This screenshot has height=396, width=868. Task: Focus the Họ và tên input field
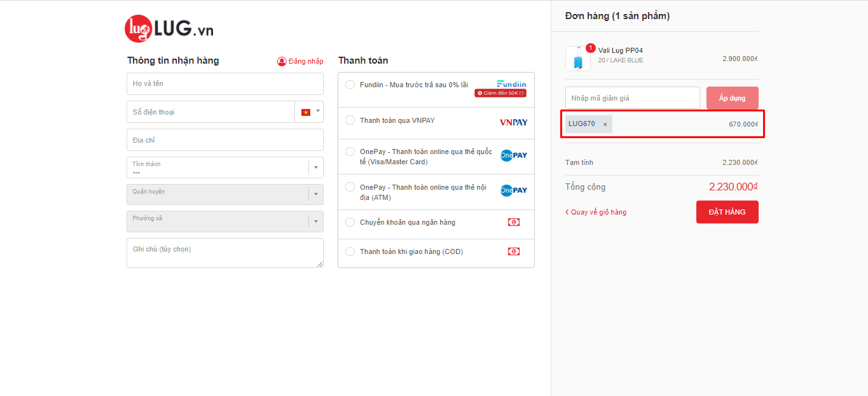[x=225, y=83]
